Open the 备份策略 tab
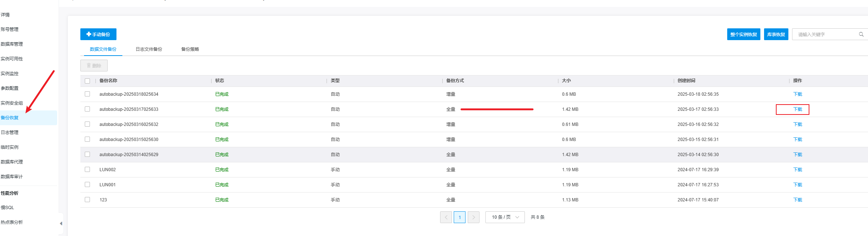 click(190, 49)
